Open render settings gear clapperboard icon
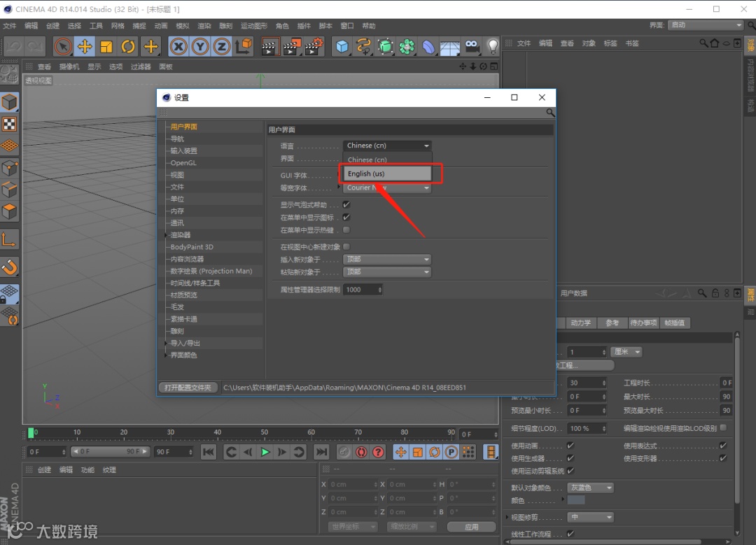Viewport: 756px width, 545px height. [x=314, y=47]
